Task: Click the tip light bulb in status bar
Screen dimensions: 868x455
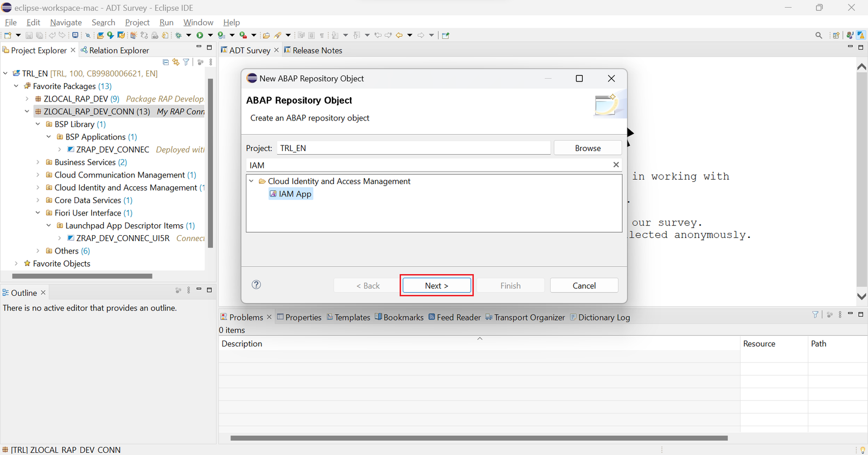Action: click(x=863, y=450)
